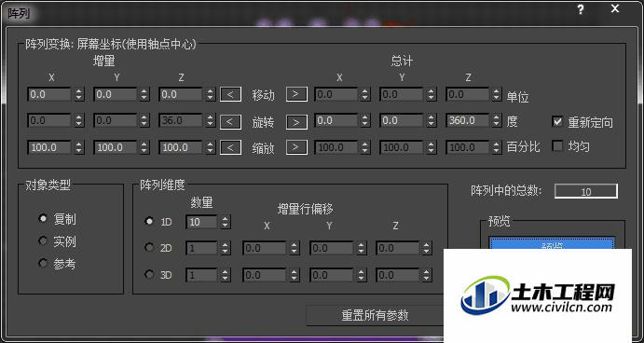Image resolution: width=644 pixels, height=343 pixels.
Task: Click total Rotate X field
Action: point(336,121)
